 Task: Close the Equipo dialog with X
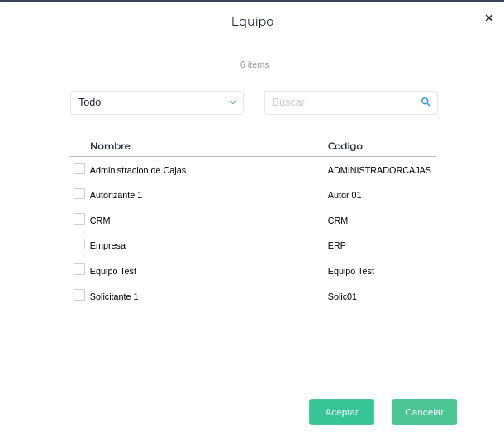[489, 17]
